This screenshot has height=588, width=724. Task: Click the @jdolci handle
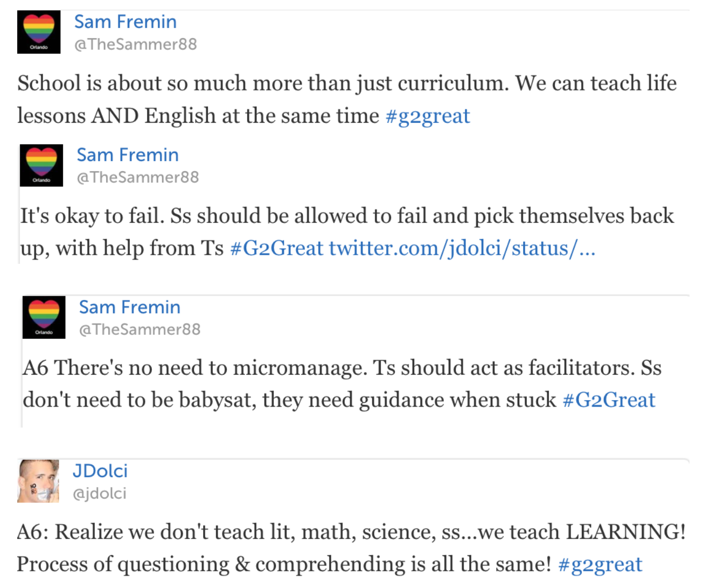tap(100, 493)
